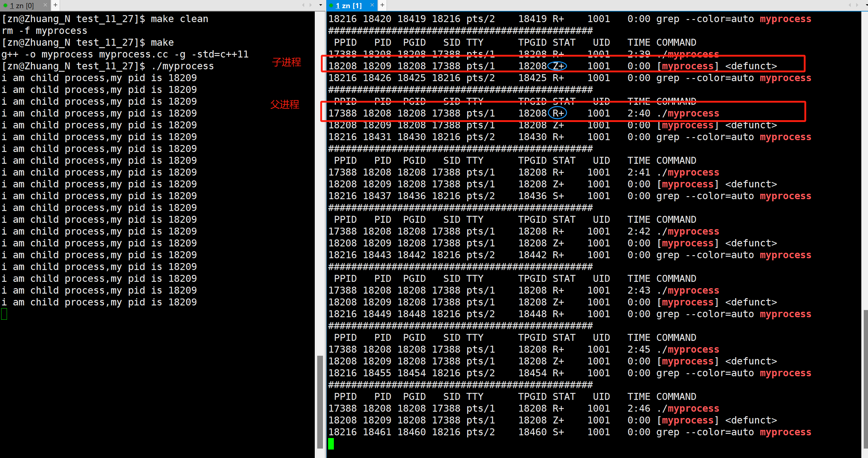Click the grep row with PID 18455
Screen dimensions: 868x458
click(x=570, y=373)
